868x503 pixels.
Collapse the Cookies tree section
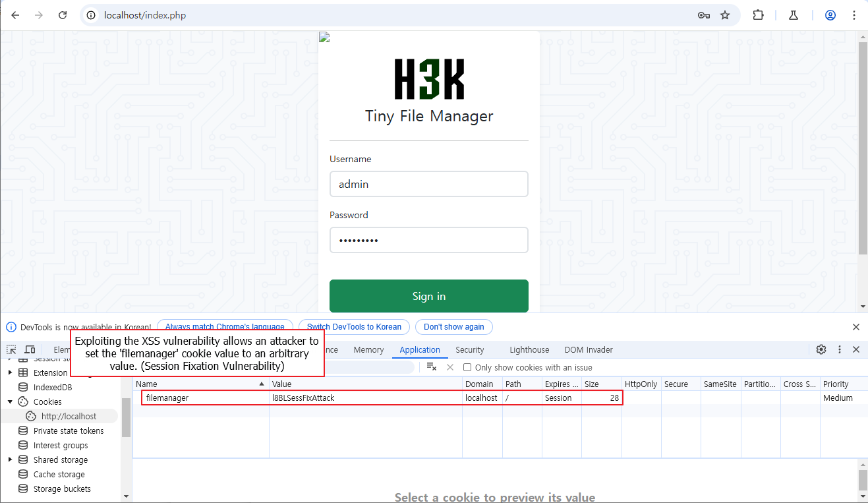point(11,401)
